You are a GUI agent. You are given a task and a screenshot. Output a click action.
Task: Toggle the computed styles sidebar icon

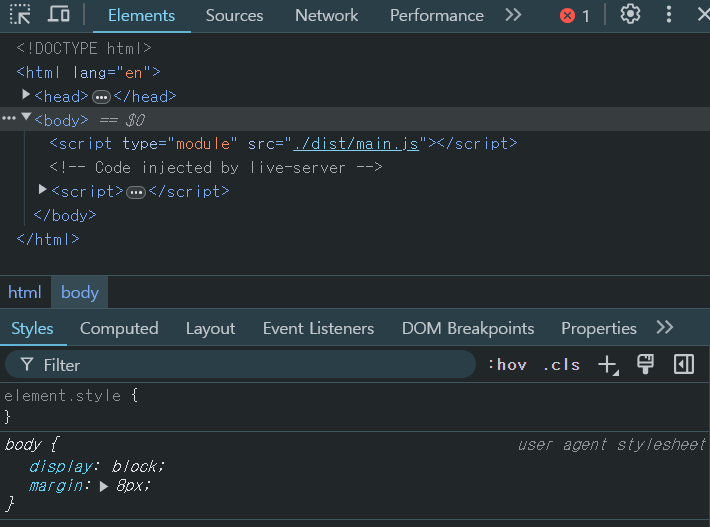click(x=684, y=364)
